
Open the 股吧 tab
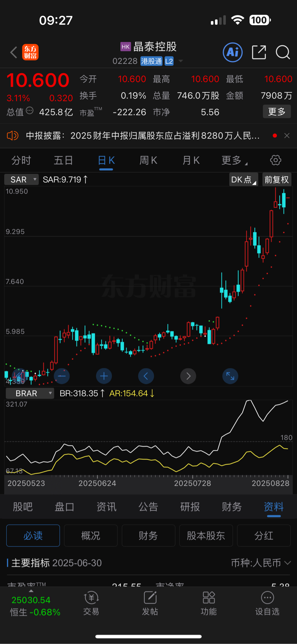[x=23, y=507]
